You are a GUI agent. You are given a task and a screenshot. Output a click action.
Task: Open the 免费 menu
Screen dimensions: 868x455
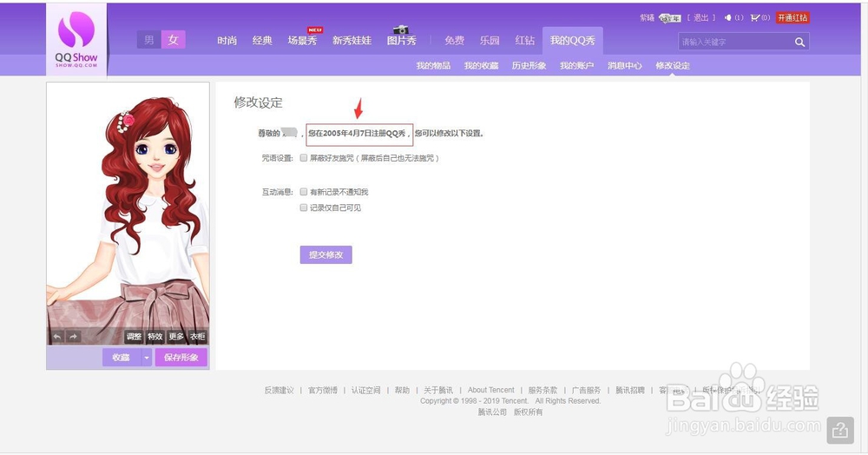[x=455, y=41]
